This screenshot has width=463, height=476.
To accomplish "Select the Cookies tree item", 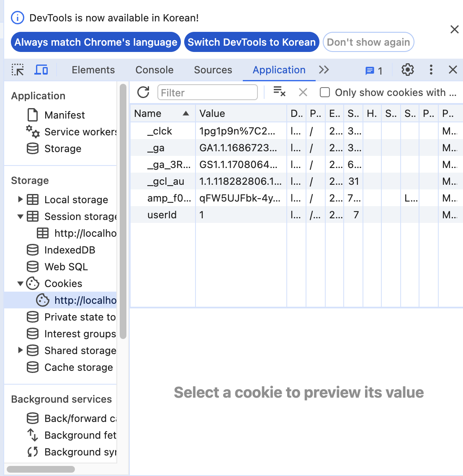I will pyautogui.click(x=60, y=283).
